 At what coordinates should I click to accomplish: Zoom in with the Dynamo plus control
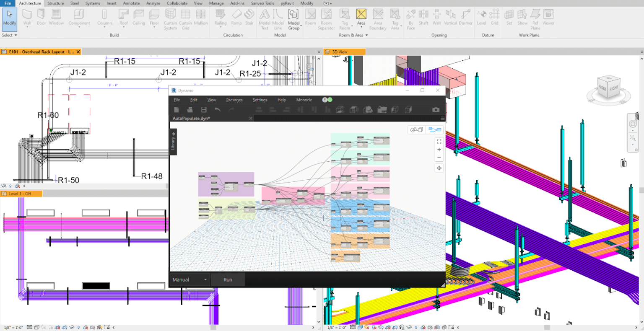[x=439, y=149]
